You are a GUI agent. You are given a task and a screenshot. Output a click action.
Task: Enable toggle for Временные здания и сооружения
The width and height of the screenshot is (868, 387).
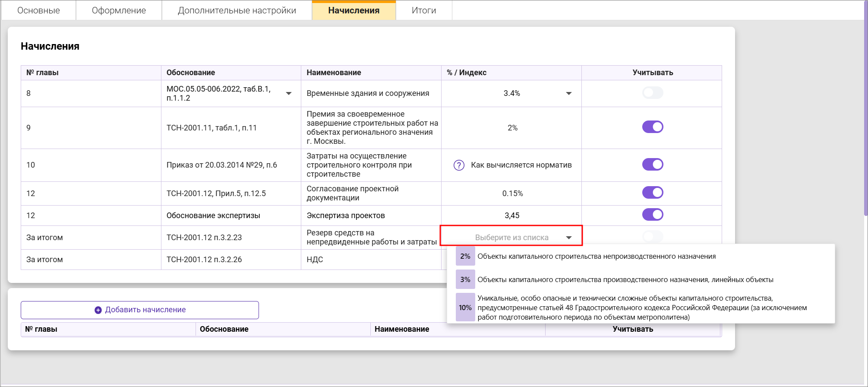coord(652,93)
